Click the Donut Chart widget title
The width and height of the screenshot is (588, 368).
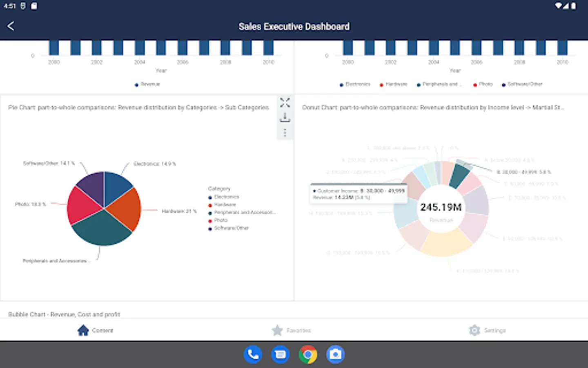433,108
